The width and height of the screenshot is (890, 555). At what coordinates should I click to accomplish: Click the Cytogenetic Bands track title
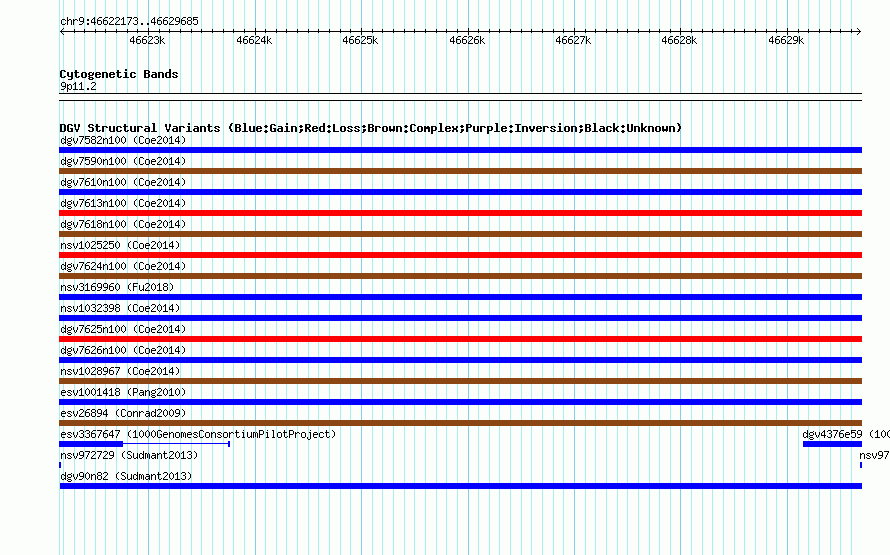point(119,74)
